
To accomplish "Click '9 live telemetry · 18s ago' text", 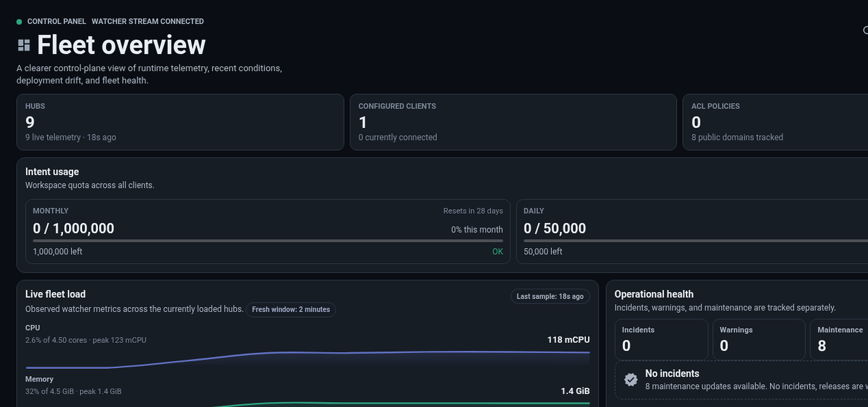I will (71, 137).
